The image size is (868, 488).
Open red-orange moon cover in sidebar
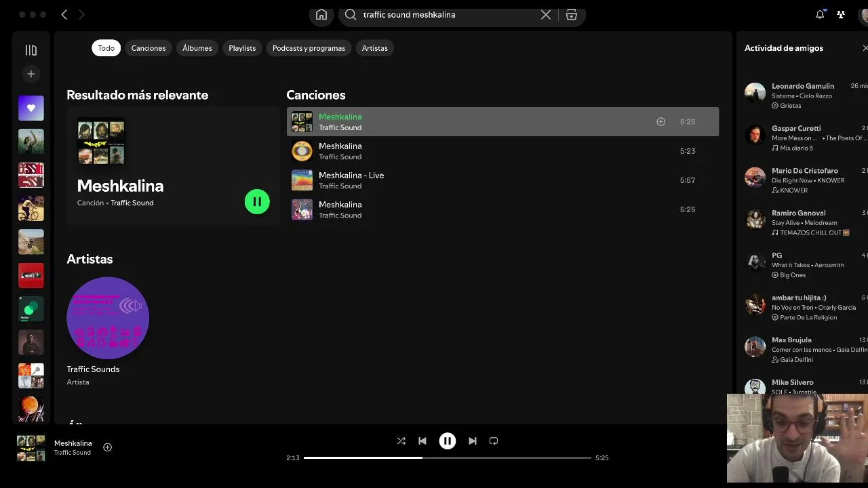(x=31, y=409)
